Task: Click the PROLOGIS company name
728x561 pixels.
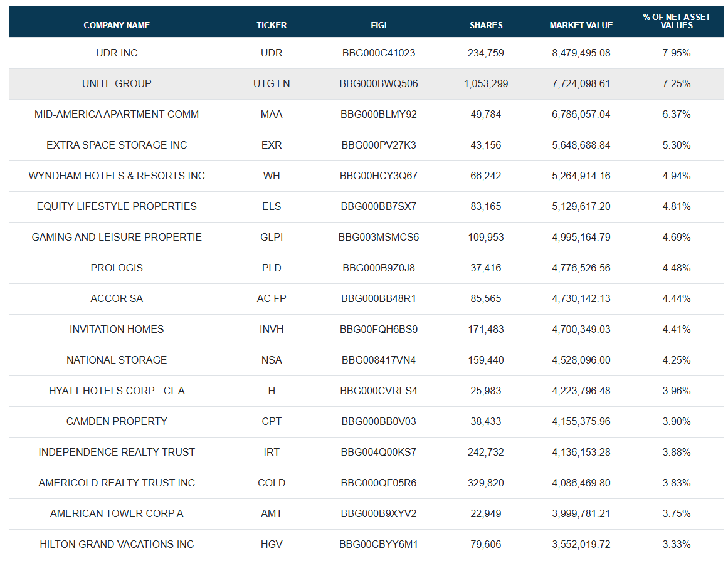Action: pyautogui.click(x=117, y=268)
